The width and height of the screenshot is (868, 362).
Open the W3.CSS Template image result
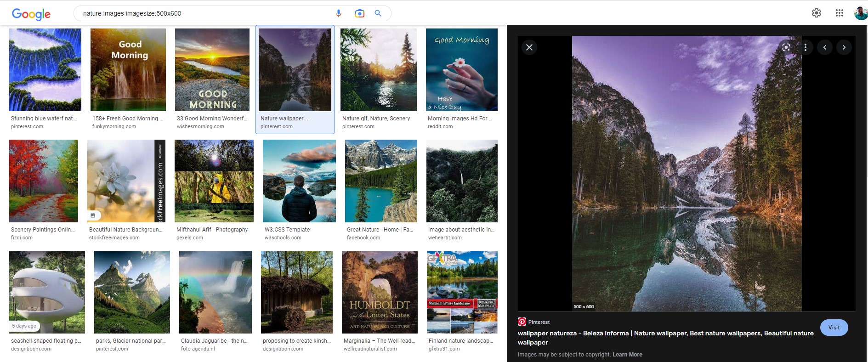[299, 181]
